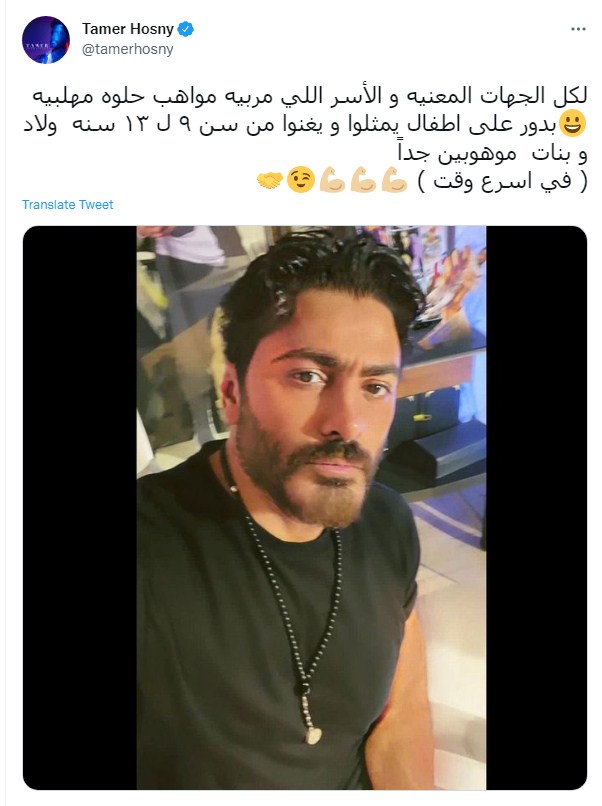The width and height of the screenshot is (602, 806).
Task: Click the tweet line 'و بنات موهوبين جداً'
Action: (492, 153)
